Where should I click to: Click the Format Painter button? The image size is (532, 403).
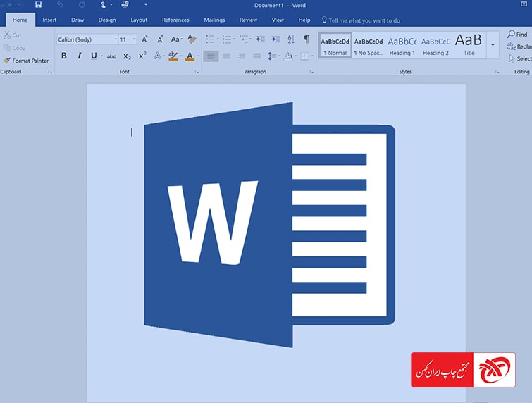pos(26,61)
